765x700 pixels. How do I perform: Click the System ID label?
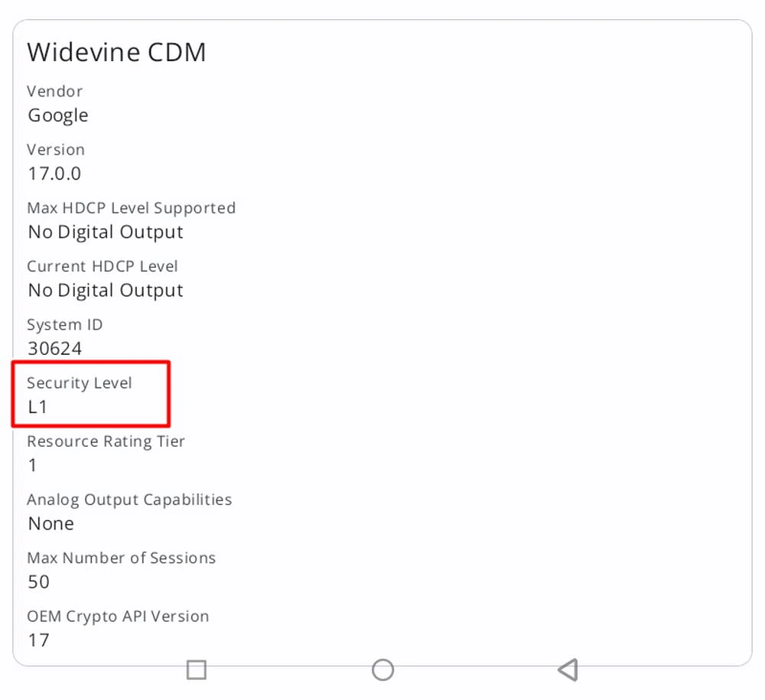pyautogui.click(x=64, y=324)
